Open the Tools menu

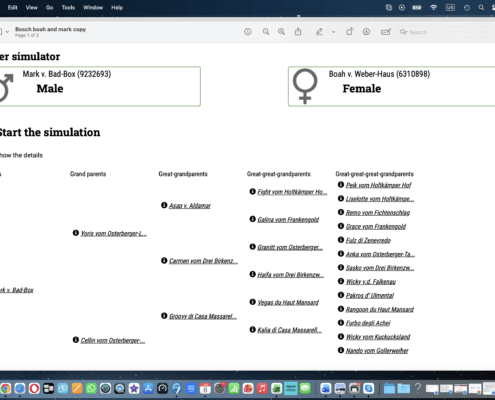[x=68, y=7]
